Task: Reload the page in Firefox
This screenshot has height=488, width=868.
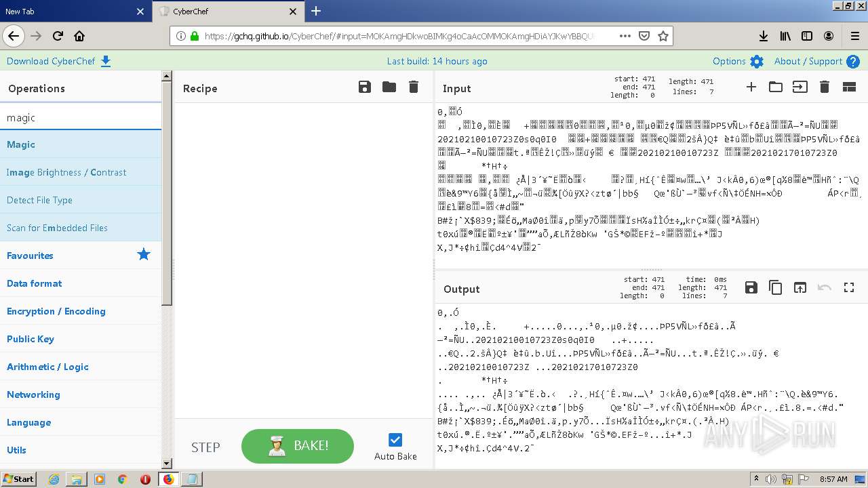Action: pyautogui.click(x=58, y=36)
